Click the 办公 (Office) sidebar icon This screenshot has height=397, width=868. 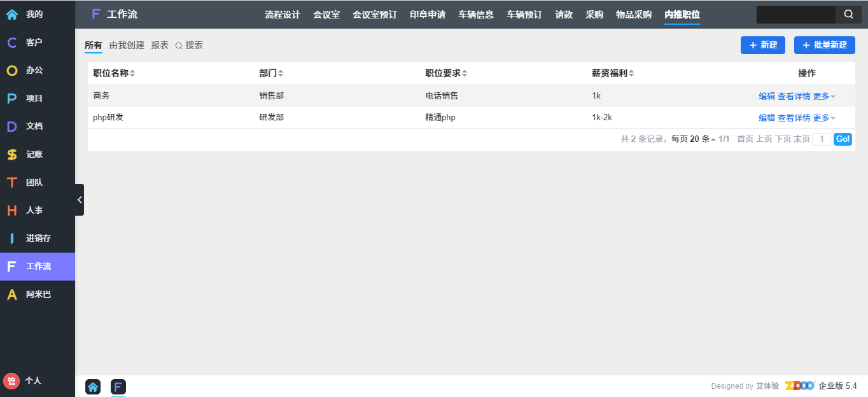(12, 71)
